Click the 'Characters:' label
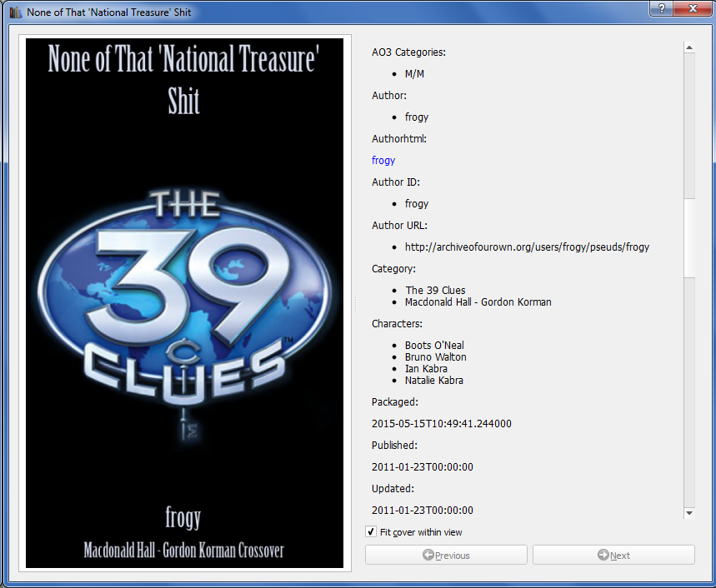The image size is (716, 588). pyautogui.click(x=397, y=323)
